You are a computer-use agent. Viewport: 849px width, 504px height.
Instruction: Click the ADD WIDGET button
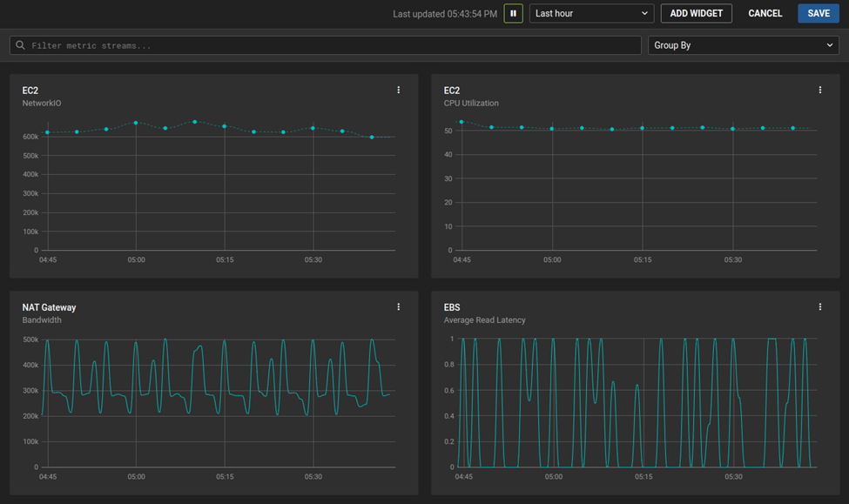point(697,14)
